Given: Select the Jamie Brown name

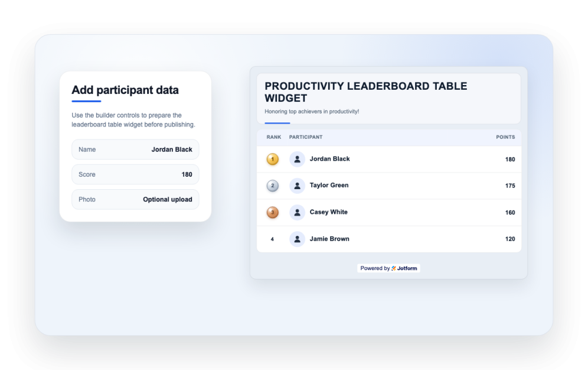Looking at the screenshot, I should click(x=329, y=239).
